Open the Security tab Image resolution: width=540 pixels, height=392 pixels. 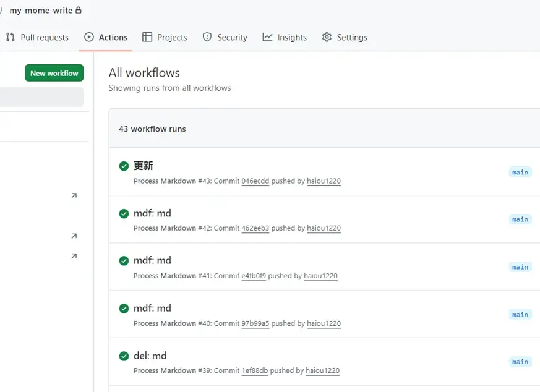click(x=225, y=38)
